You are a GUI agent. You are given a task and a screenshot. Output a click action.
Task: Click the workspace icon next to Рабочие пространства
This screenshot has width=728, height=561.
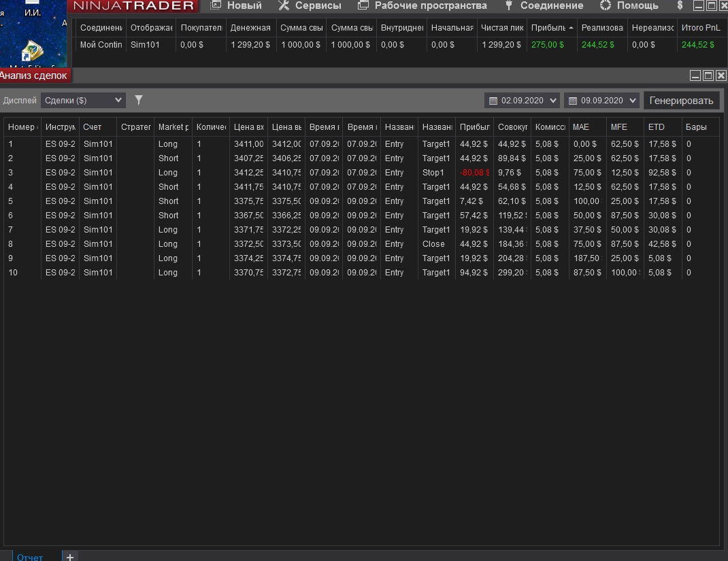point(363,5)
